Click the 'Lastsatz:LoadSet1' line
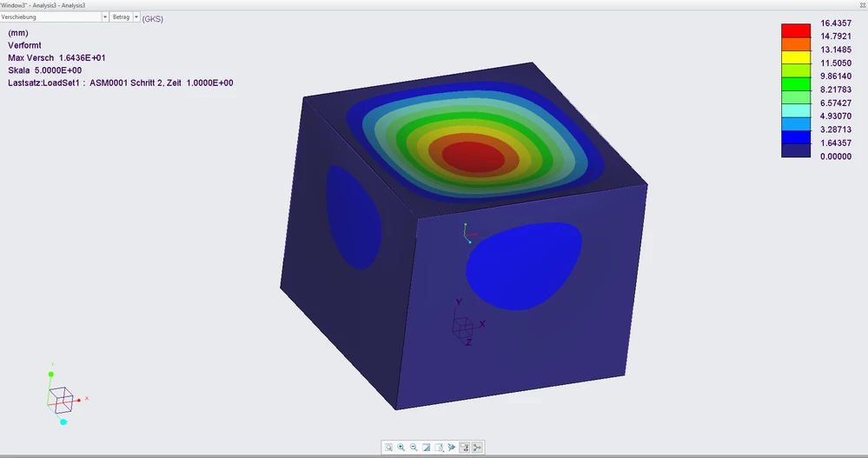 121,83
